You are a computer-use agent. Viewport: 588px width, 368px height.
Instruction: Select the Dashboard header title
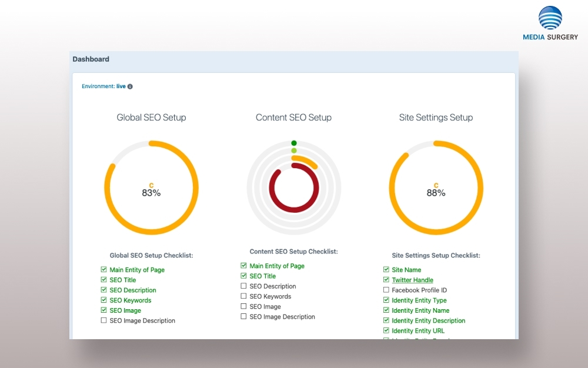coord(91,59)
